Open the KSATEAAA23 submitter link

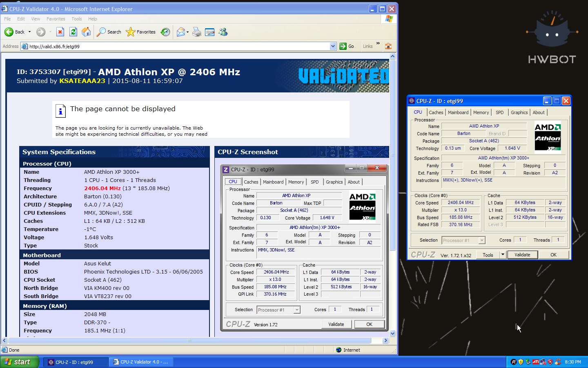tap(82, 81)
